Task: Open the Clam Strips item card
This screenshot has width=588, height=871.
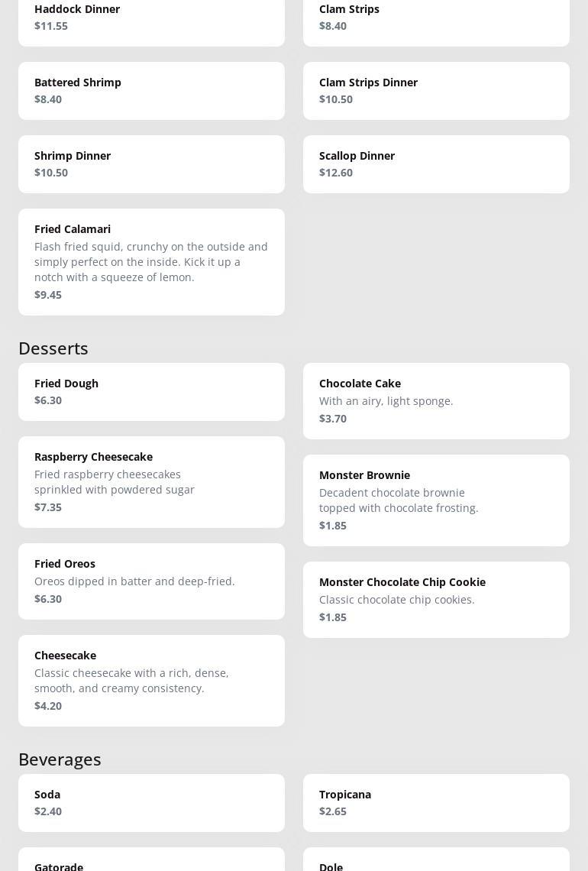Action: point(436,18)
